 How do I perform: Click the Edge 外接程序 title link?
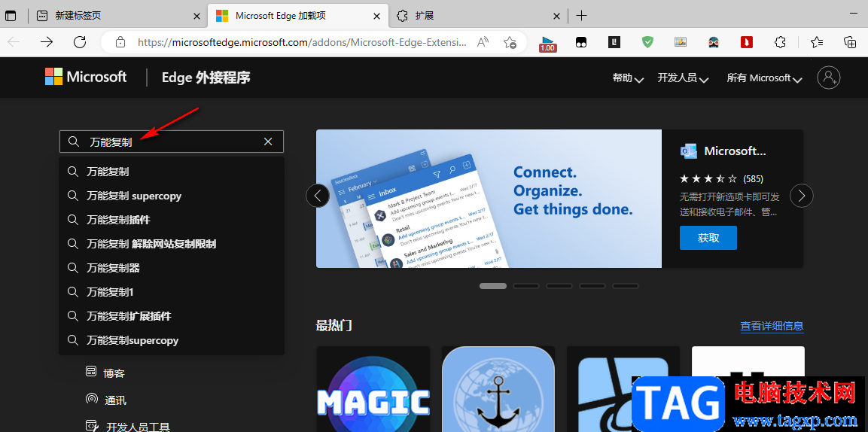206,78
